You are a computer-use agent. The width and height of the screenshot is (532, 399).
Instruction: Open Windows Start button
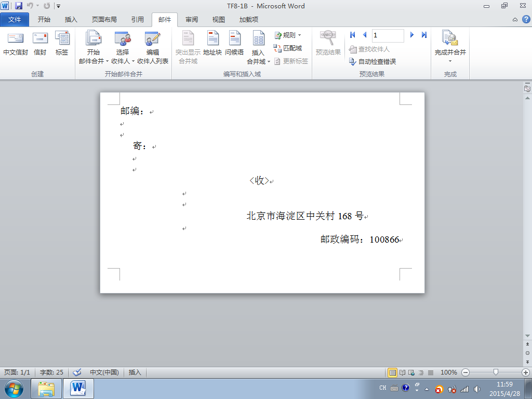pyautogui.click(x=14, y=389)
